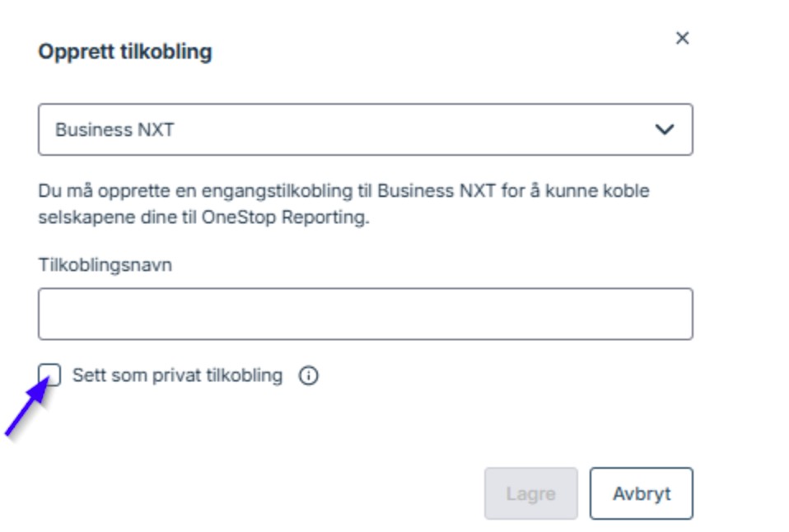
Task: Open the Business NXT dropdown
Action: click(365, 129)
